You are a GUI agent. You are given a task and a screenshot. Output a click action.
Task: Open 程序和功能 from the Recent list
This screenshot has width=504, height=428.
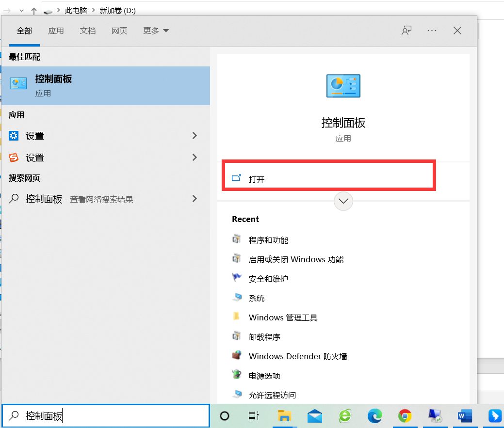click(268, 240)
